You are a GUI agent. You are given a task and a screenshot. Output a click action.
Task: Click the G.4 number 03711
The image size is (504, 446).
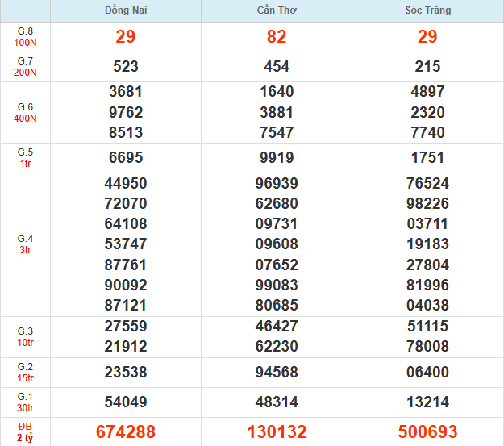point(428,223)
